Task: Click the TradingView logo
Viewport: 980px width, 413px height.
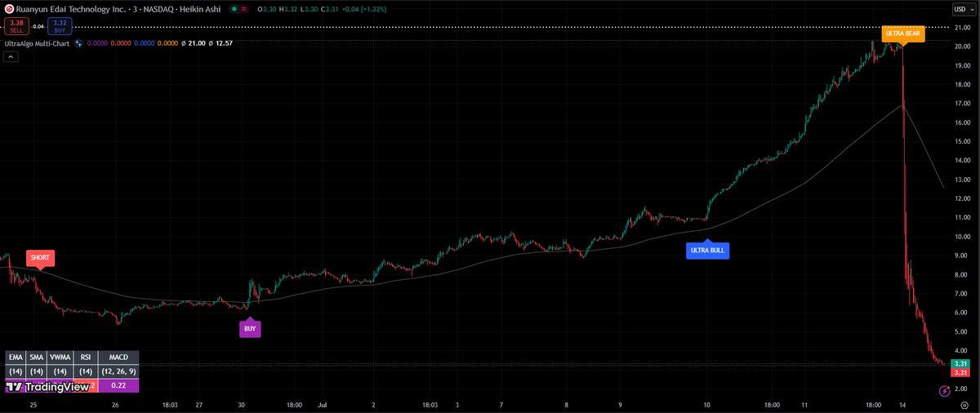Action: (x=47, y=387)
